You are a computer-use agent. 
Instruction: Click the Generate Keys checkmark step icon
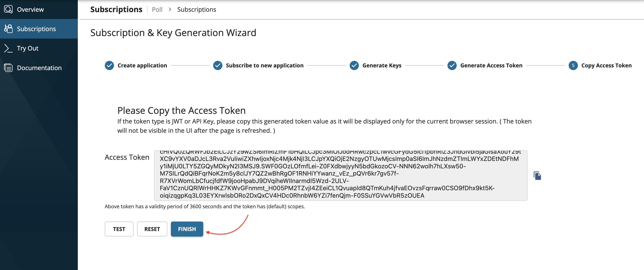[354, 65]
